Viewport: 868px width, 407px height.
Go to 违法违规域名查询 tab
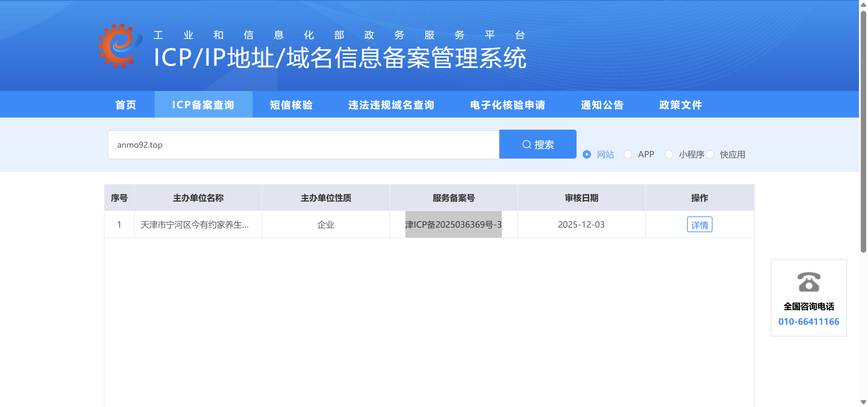(x=391, y=105)
